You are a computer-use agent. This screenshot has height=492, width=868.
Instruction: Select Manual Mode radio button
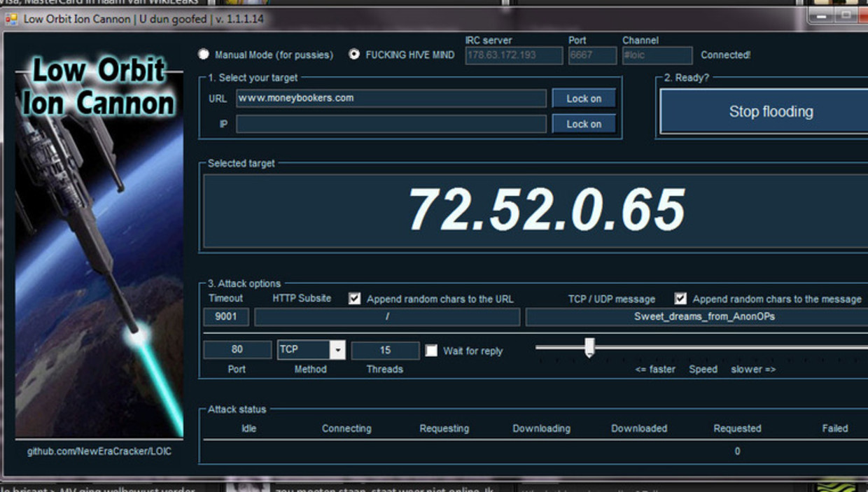click(203, 54)
